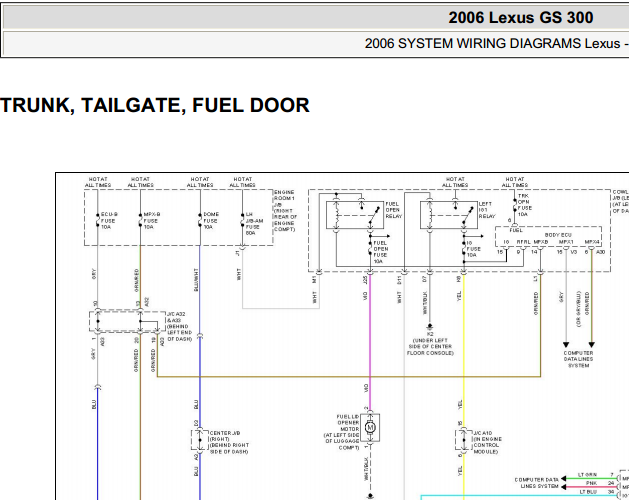
Task: Click the 'BLU/WHT' wire label below Dome fuse
Action: (196, 280)
